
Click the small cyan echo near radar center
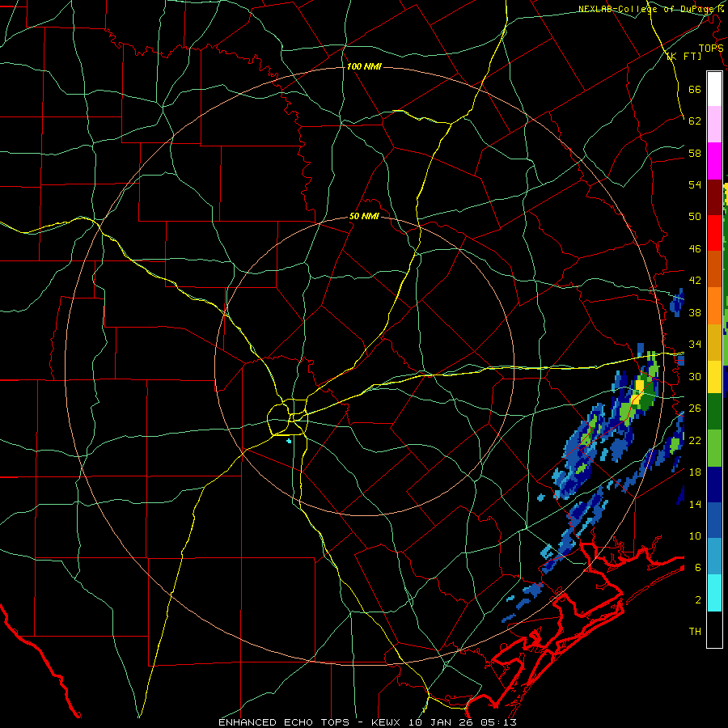pyautogui.click(x=289, y=441)
